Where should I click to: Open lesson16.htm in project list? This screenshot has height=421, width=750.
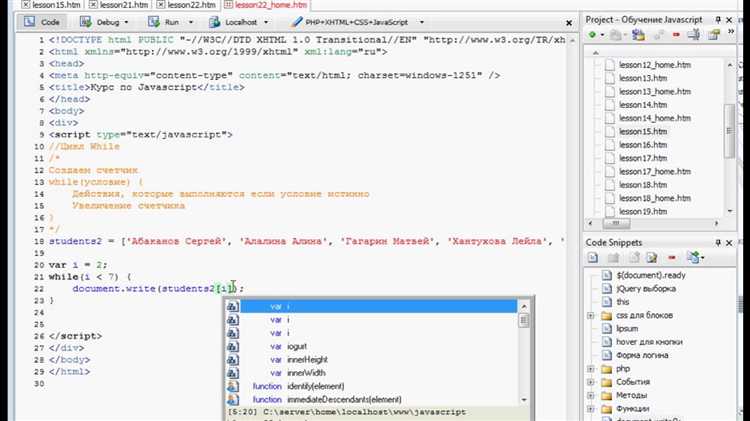coord(642,145)
